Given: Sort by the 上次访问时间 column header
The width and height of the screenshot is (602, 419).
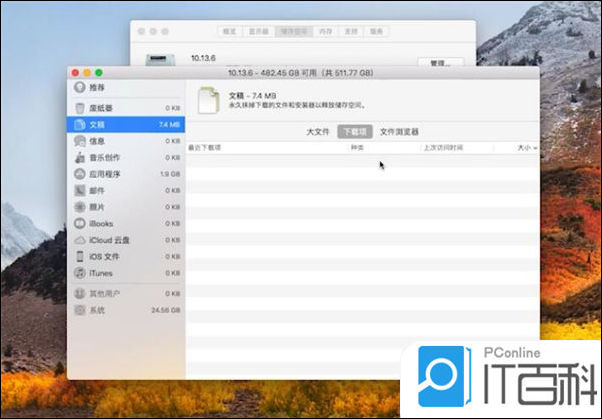Looking at the screenshot, I should 443,148.
